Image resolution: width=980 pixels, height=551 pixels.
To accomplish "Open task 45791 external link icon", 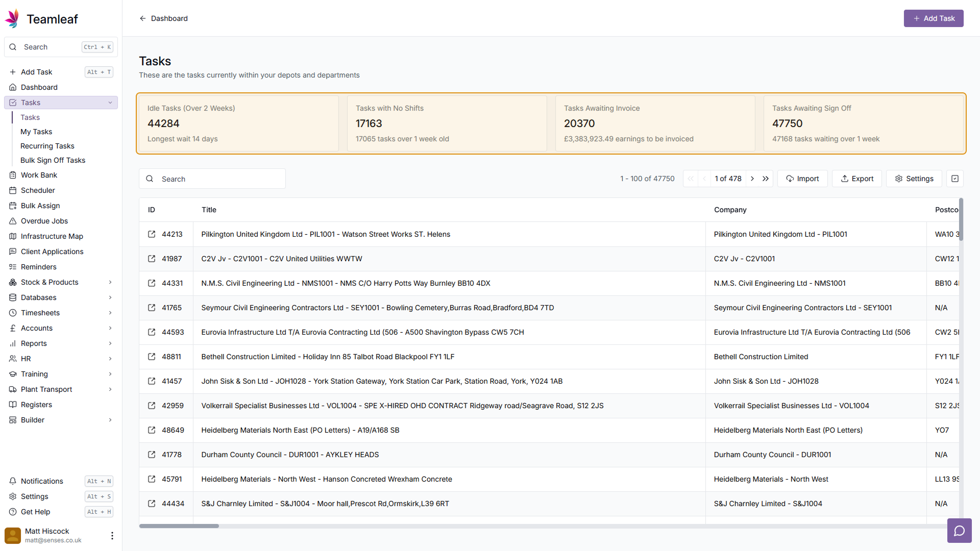I will [x=152, y=479].
